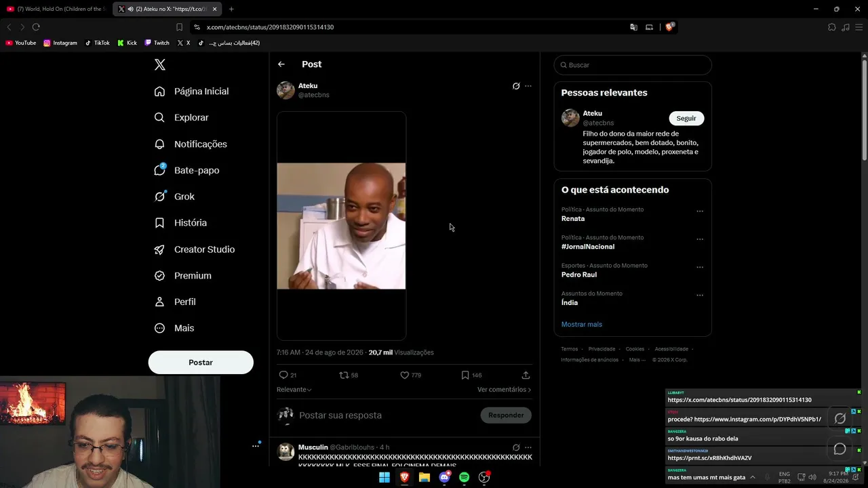Open more options for the Pedro Raul trend
This screenshot has width=868, height=488.
pyautogui.click(x=700, y=267)
